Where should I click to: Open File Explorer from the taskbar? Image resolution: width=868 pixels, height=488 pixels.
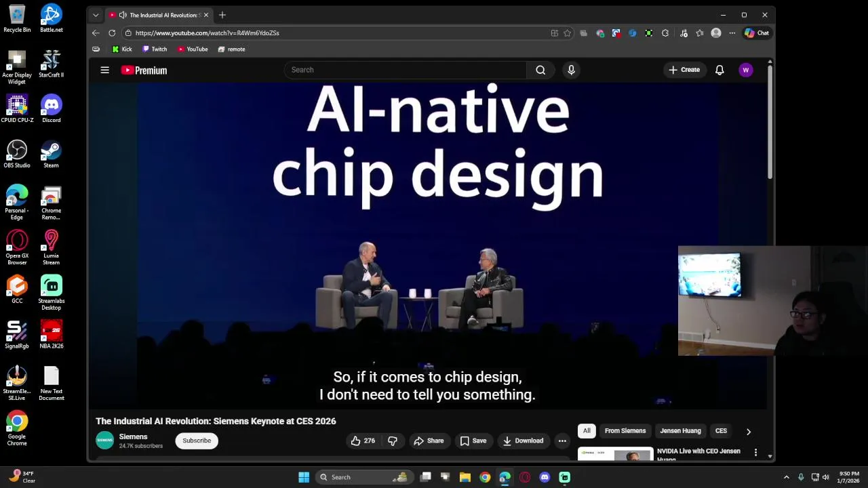click(x=465, y=477)
